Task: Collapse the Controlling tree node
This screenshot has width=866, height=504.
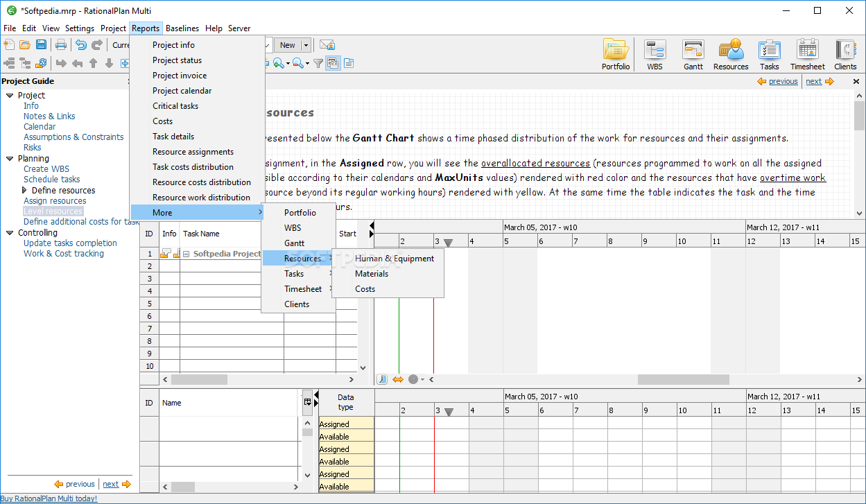Action: [x=10, y=233]
